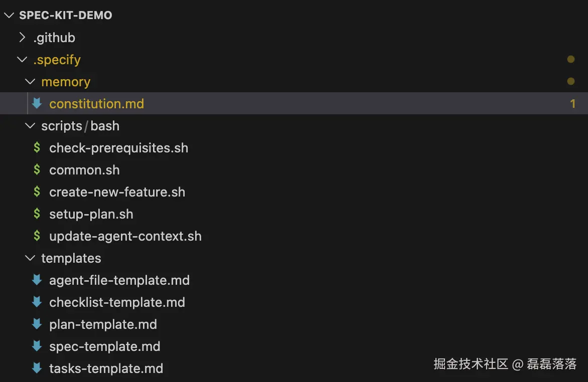Screen dimensions: 588x382
Task: Select the spec-template.md file
Action: pyautogui.click(x=104, y=346)
